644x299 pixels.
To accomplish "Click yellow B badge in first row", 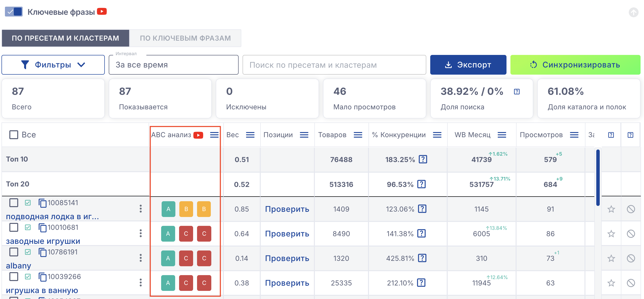I will 186,209.
